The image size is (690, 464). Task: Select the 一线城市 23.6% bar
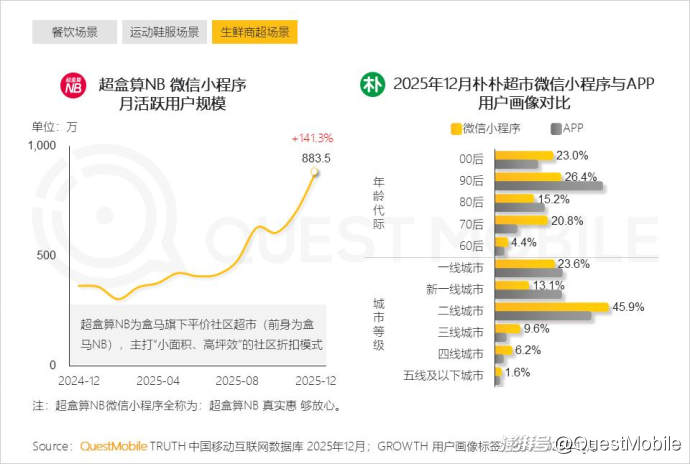(525, 264)
